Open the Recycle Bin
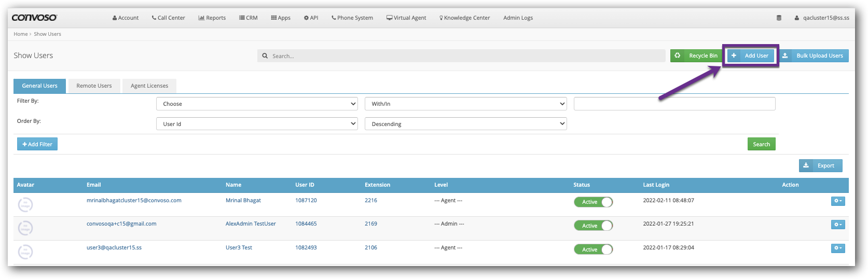Viewport: 868px width, 279px height. click(x=697, y=55)
